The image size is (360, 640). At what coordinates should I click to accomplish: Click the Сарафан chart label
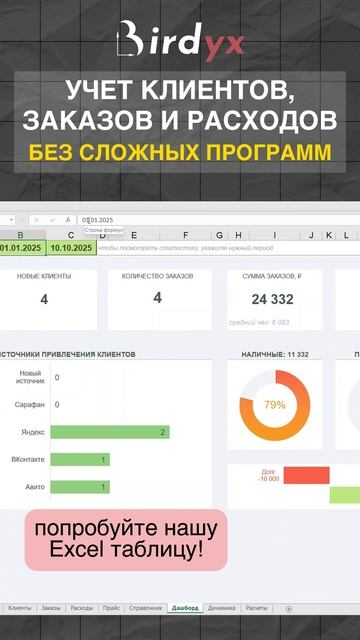[x=29, y=404]
